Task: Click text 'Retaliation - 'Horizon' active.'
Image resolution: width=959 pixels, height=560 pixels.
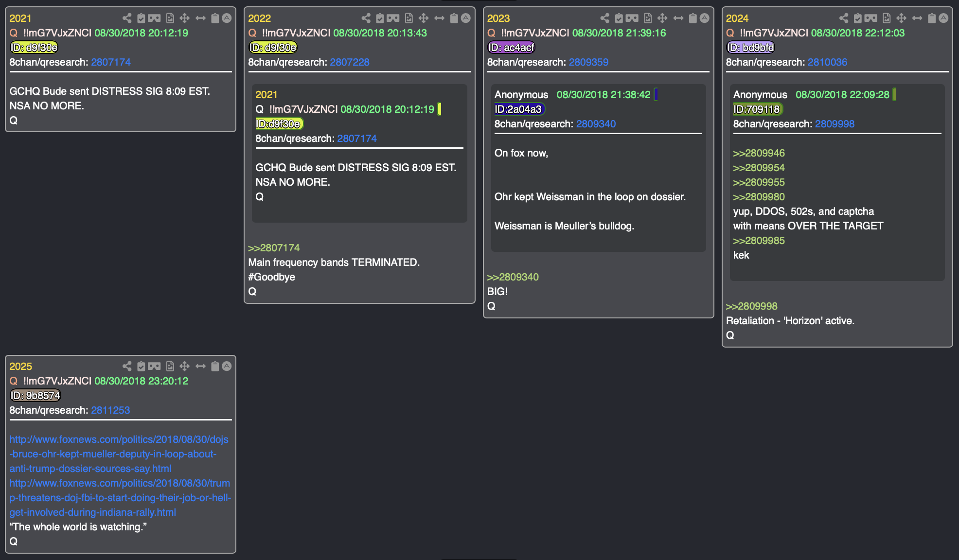Action: 790,321
